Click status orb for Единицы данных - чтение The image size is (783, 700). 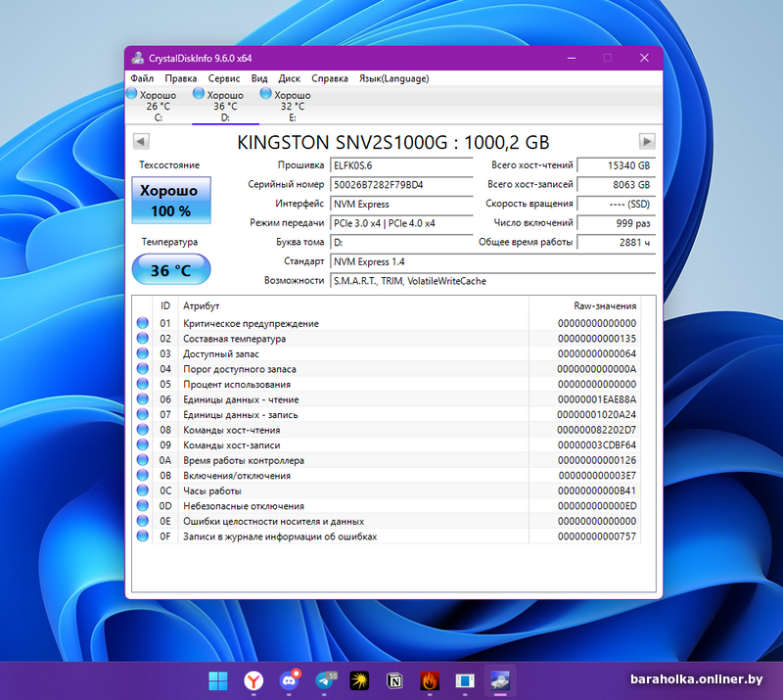pos(142,399)
